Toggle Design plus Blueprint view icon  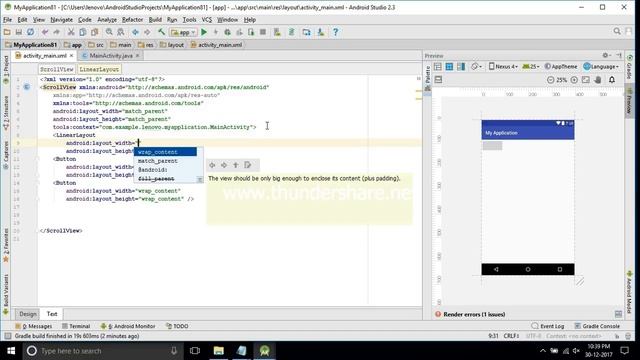461,67
